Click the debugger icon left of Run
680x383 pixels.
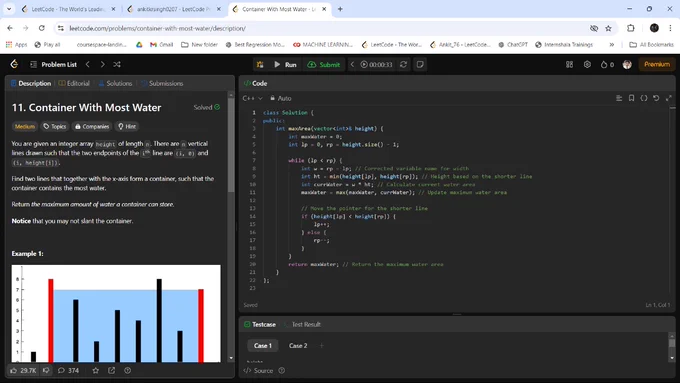pyautogui.click(x=260, y=65)
